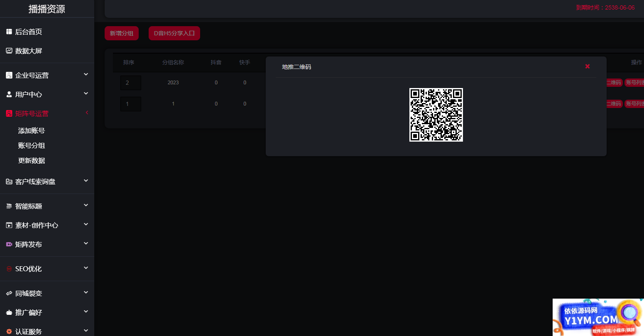Expand the 认证服务 chevron
644x336 pixels.
86,331
